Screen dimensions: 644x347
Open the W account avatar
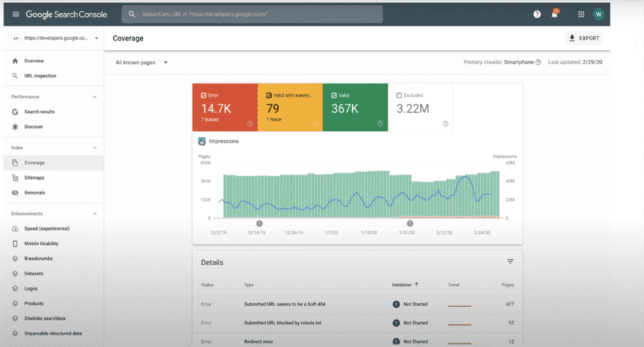click(599, 14)
